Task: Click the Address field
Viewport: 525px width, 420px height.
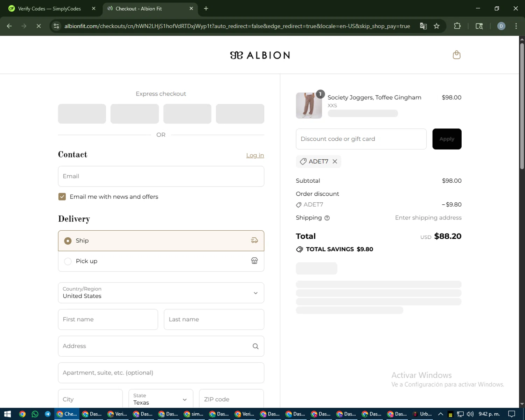Action: pos(161,346)
